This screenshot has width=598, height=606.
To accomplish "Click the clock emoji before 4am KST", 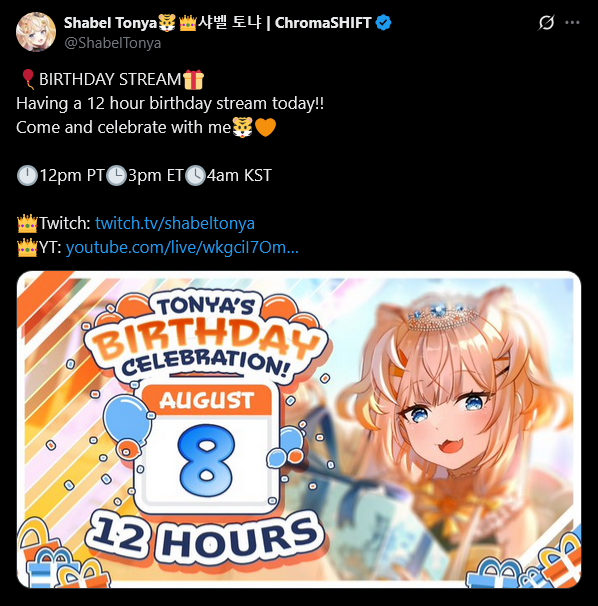I will 195,175.
